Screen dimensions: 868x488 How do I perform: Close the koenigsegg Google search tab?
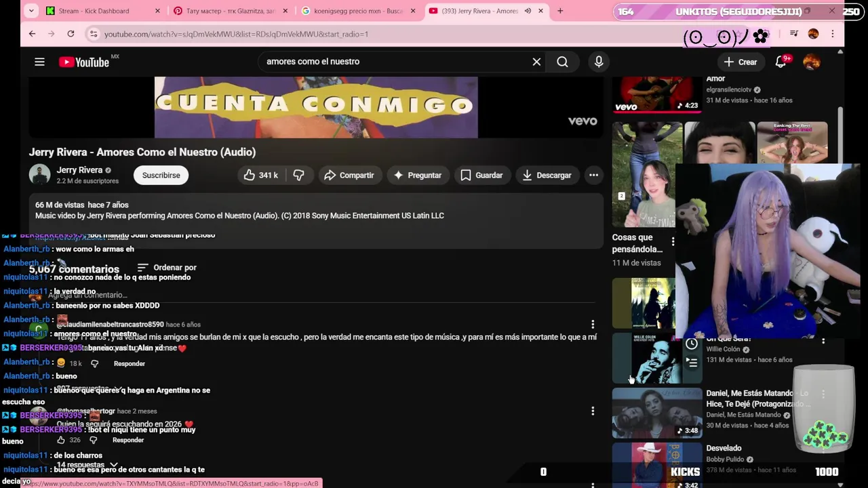[x=412, y=11]
